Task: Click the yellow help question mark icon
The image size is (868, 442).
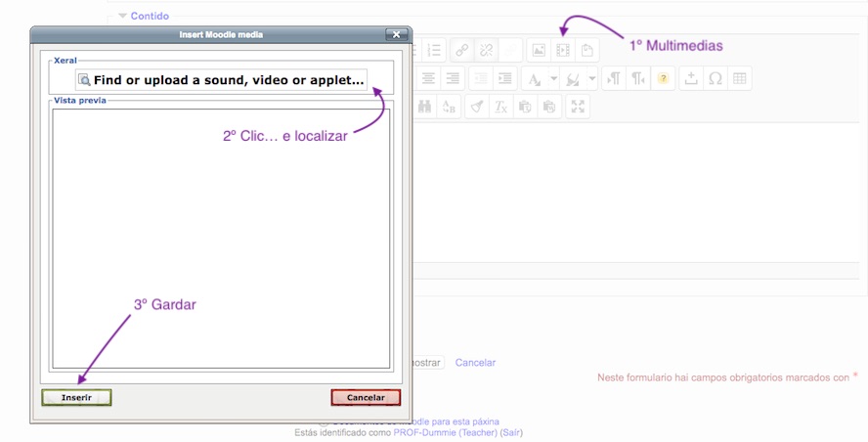Action: click(x=663, y=79)
